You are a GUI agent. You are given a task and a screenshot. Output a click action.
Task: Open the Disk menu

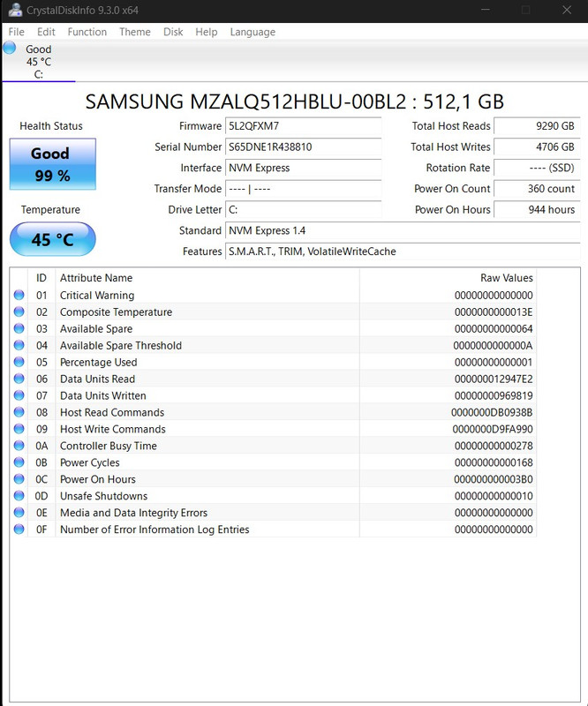[173, 32]
